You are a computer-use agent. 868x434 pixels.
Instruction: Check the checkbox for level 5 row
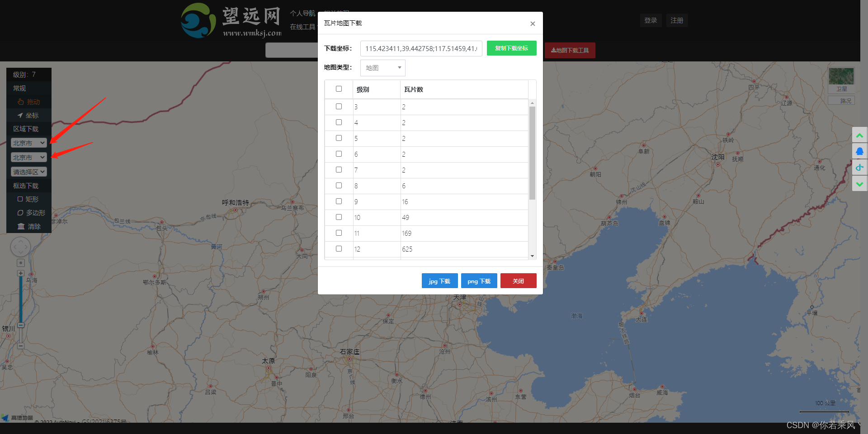[339, 138]
